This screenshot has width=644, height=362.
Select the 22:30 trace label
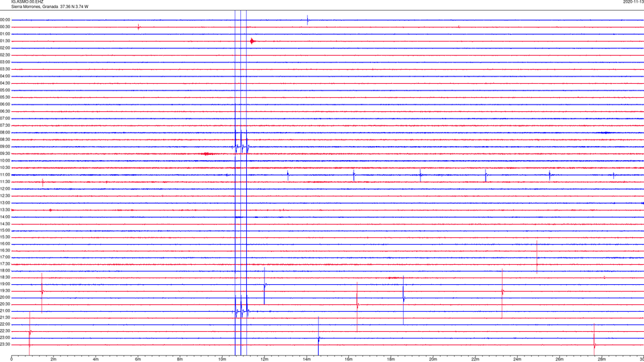(5, 330)
